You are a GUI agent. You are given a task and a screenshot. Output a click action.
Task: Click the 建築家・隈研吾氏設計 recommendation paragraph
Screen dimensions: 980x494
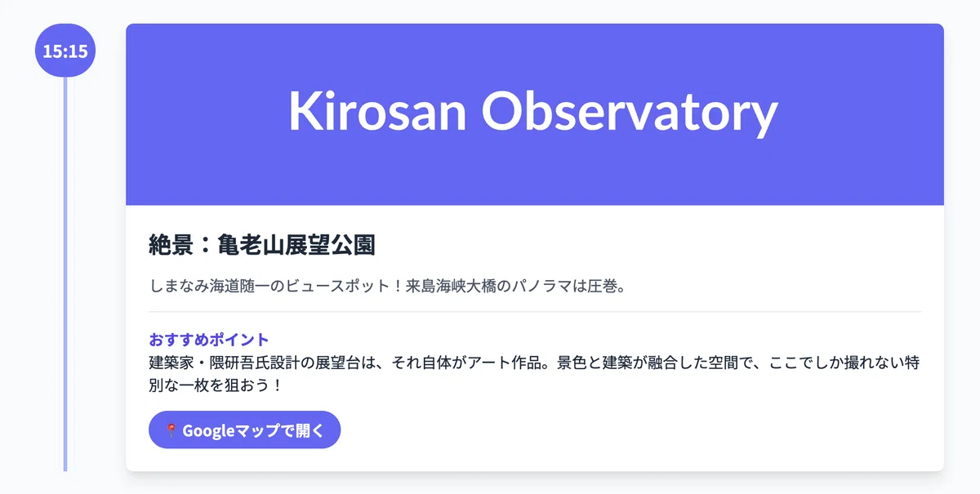click(535, 372)
